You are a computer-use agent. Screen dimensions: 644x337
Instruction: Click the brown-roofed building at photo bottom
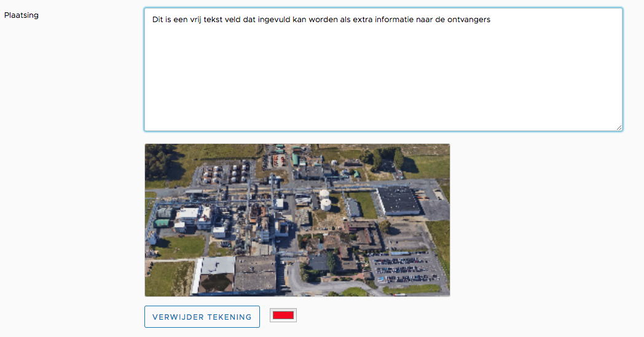tap(255, 274)
